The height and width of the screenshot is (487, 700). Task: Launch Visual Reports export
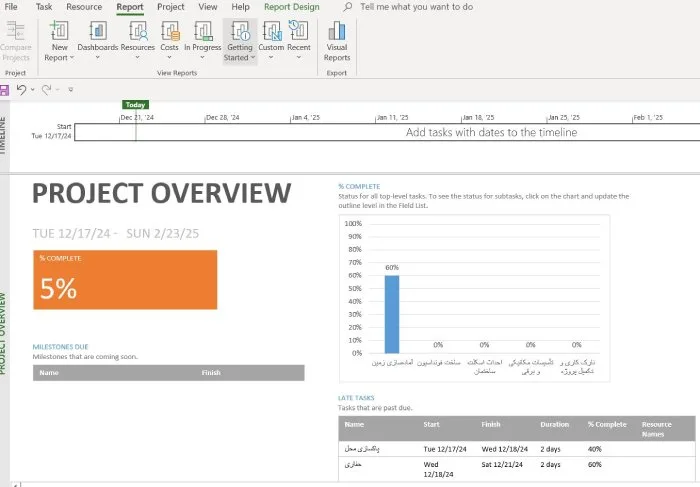(337, 40)
